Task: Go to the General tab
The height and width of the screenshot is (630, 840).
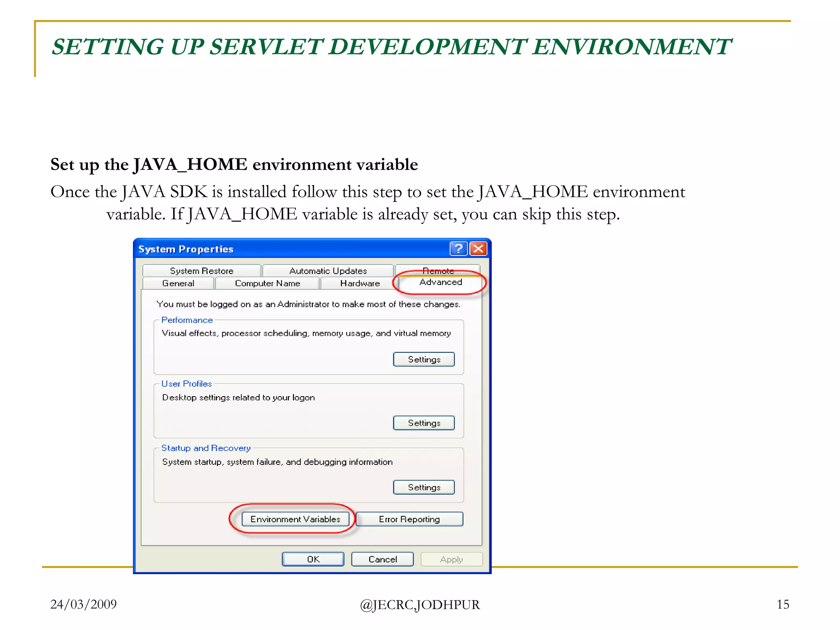Action: (x=178, y=283)
